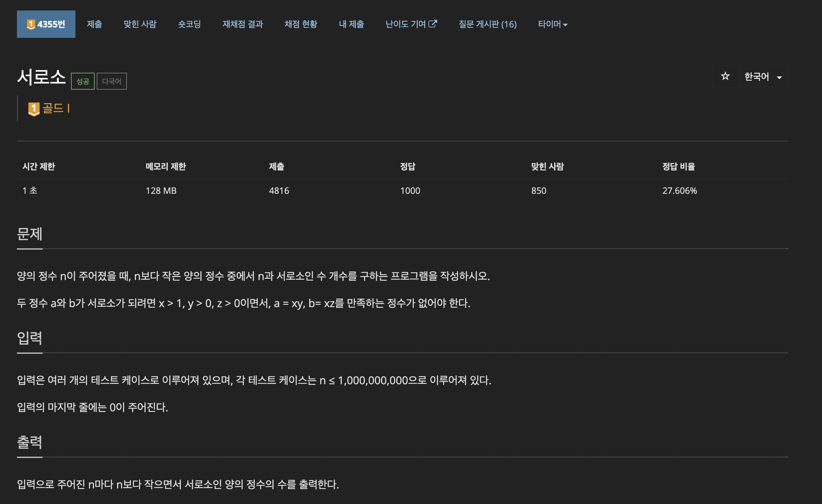Open the 타이머 dropdown menu
This screenshot has height=504, width=822.
tap(552, 24)
